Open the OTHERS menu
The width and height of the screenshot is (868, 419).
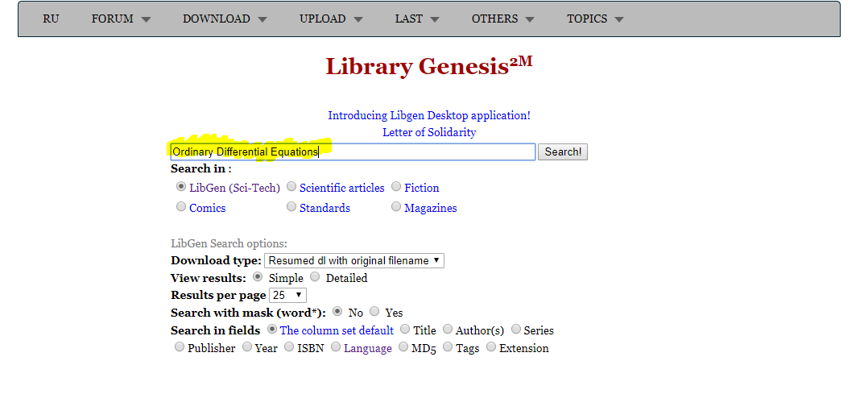coord(503,19)
